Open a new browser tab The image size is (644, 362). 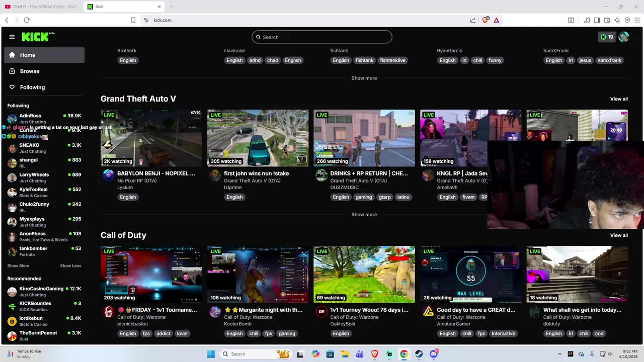tap(172, 7)
